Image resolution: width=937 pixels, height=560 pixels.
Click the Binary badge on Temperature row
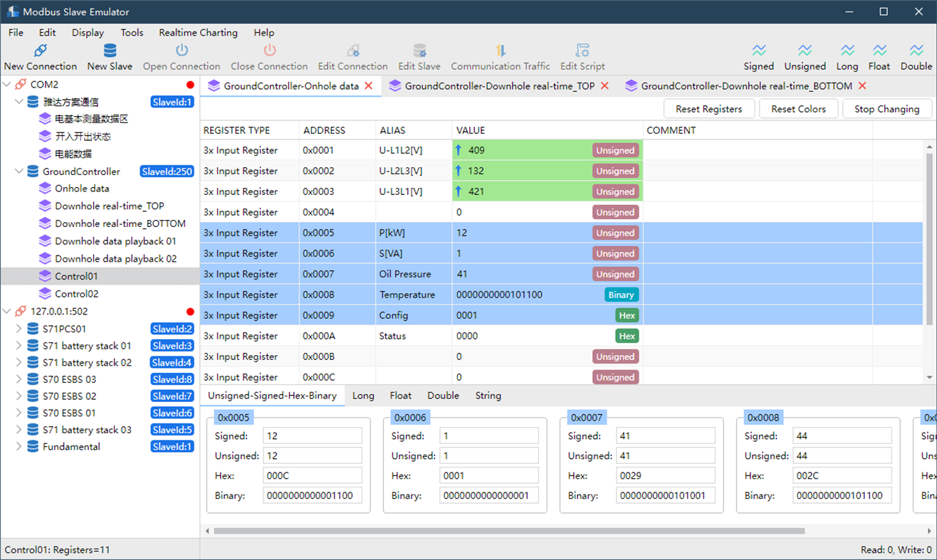[621, 295]
